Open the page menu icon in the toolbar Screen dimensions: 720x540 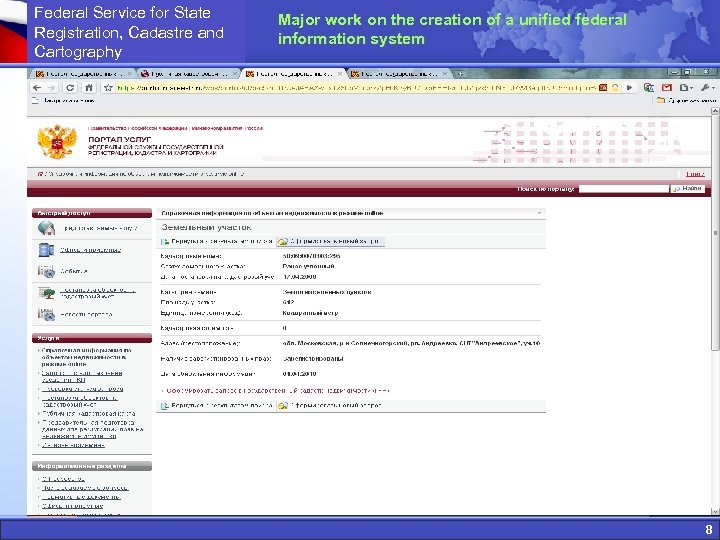point(686,87)
